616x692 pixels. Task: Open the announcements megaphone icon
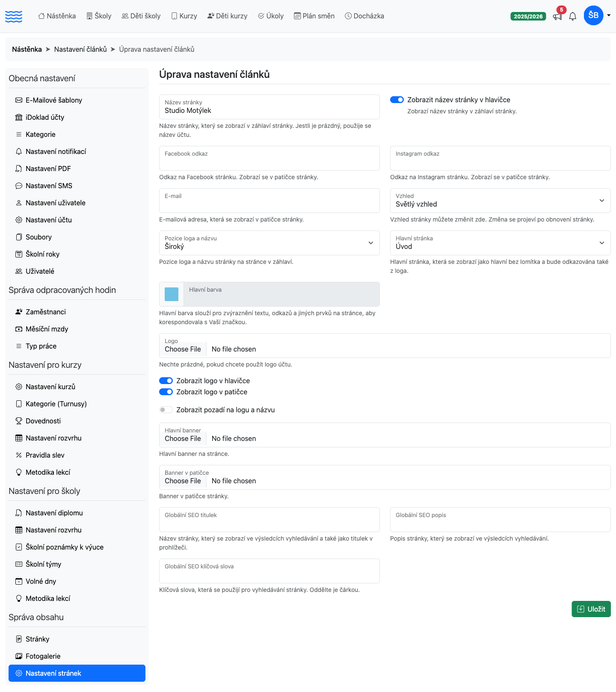pyautogui.click(x=557, y=16)
